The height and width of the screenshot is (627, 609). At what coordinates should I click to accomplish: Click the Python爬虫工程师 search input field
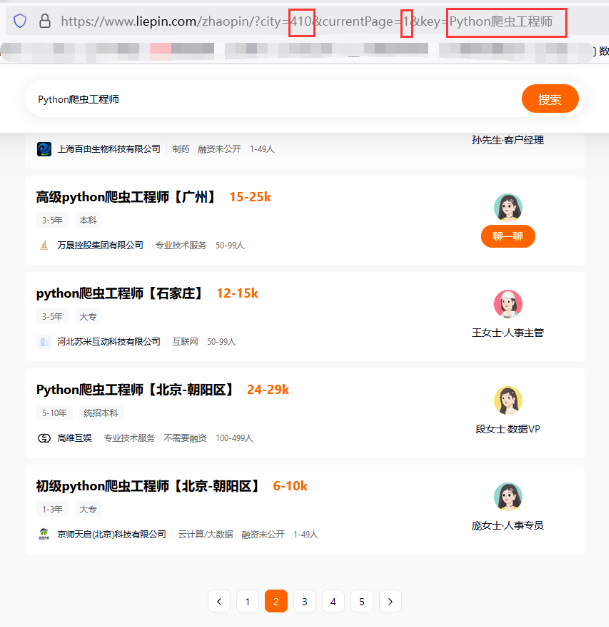click(x=272, y=99)
